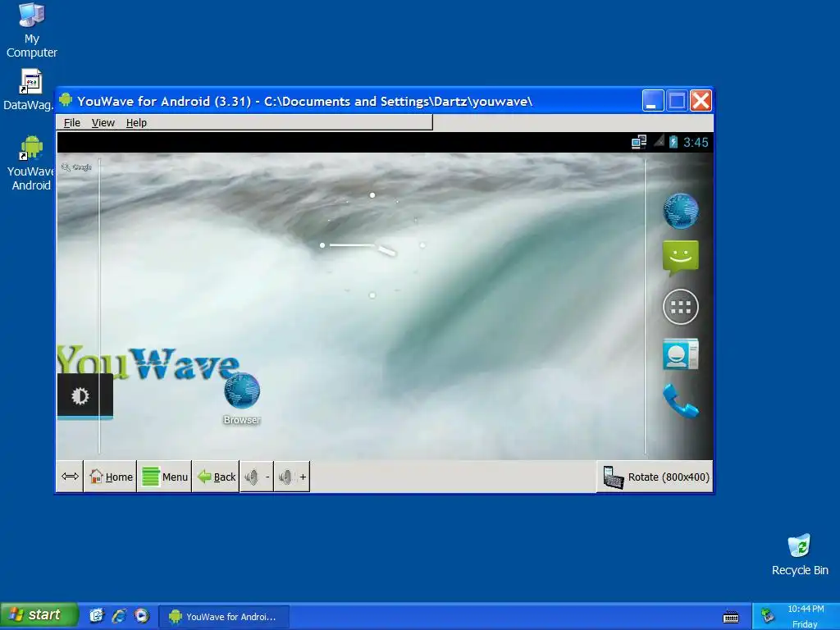Tap the network connection status bar icon

pos(638,142)
